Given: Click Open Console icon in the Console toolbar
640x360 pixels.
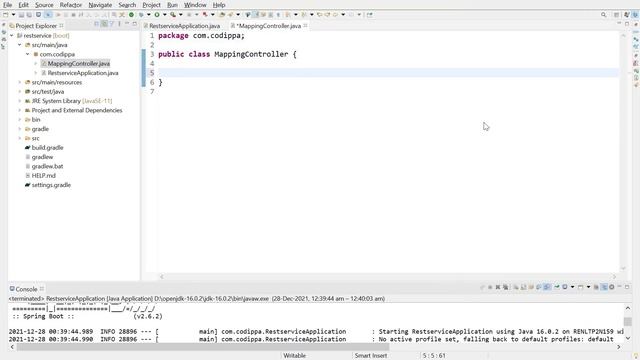Looking at the screenshot, I should click(580, 287).
